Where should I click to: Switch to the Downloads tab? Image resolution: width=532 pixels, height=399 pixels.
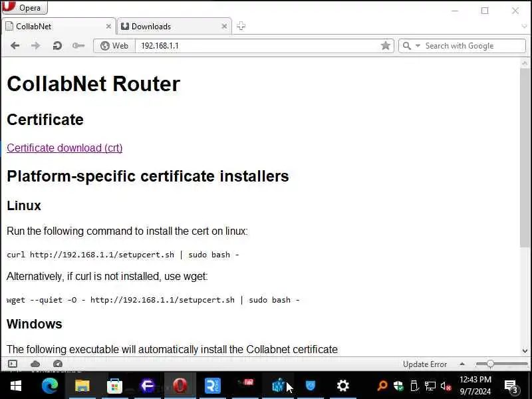(x=174, y=26)
